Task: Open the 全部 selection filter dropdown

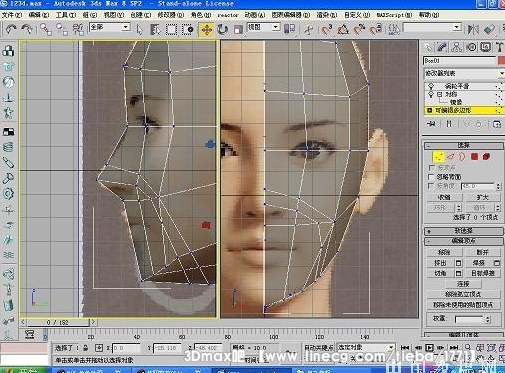Action: click(x=125, y=27)
